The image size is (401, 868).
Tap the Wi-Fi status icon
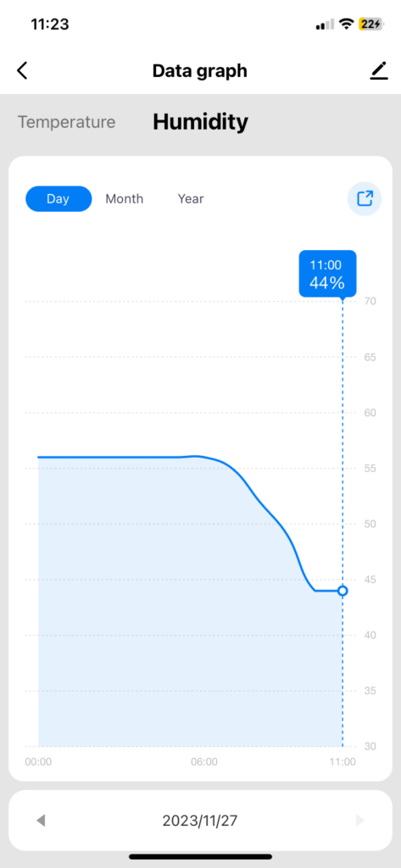pos(347,24)
